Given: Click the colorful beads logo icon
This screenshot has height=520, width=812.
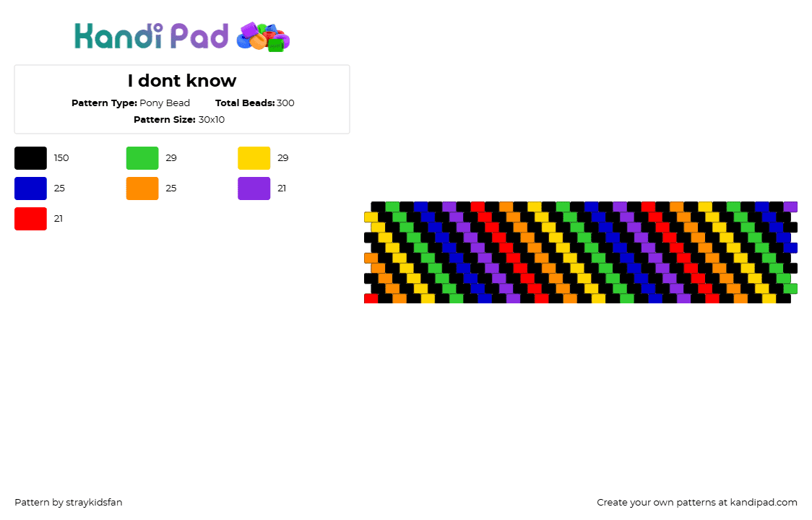Looking at the screenshot, I should (263, 37).
